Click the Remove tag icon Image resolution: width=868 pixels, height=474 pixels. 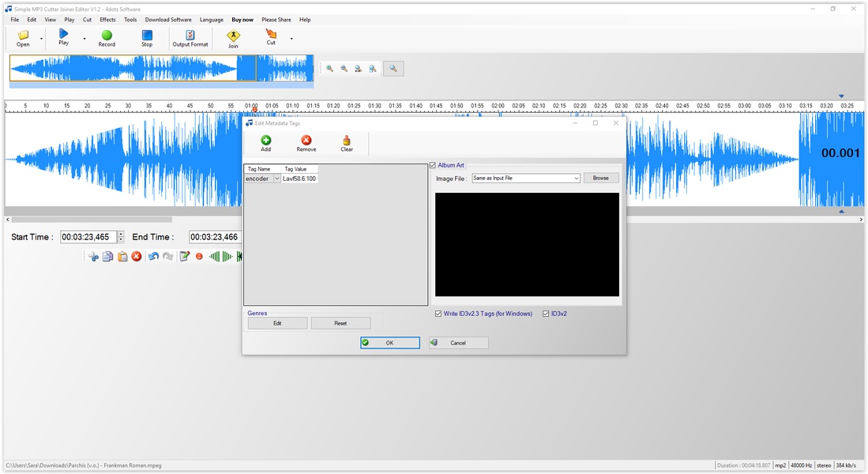[x=306, y=141]
